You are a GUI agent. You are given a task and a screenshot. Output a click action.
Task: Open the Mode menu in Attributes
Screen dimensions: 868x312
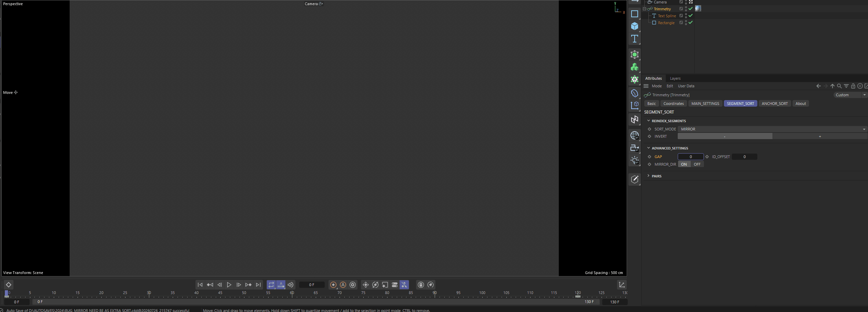coord(657,86)
